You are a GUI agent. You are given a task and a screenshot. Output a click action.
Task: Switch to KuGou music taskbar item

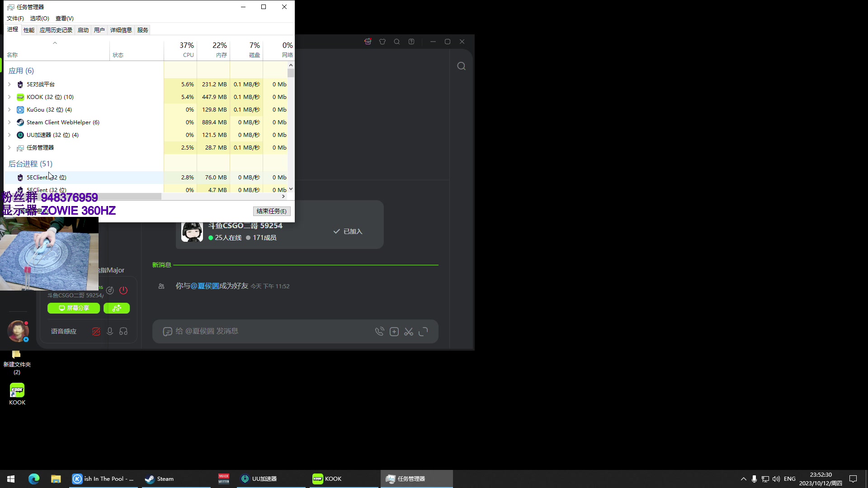point(104,479)
